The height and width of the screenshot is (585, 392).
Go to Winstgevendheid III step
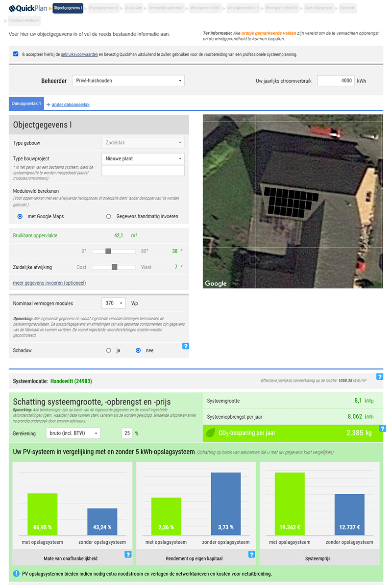coord(282,8)
